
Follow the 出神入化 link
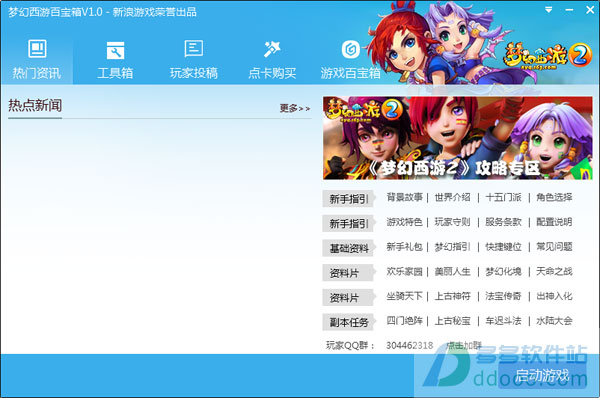[554, 296]
